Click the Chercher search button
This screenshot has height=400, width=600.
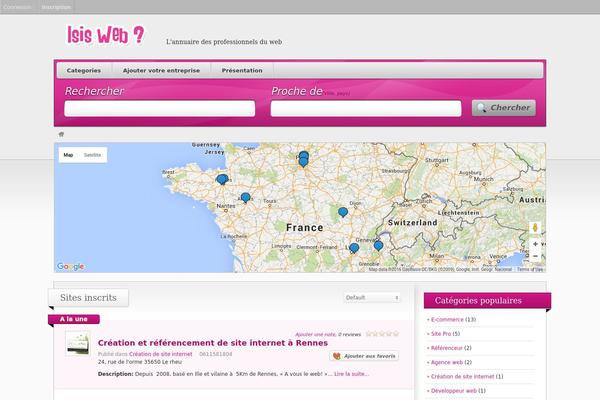click(504, 108)
